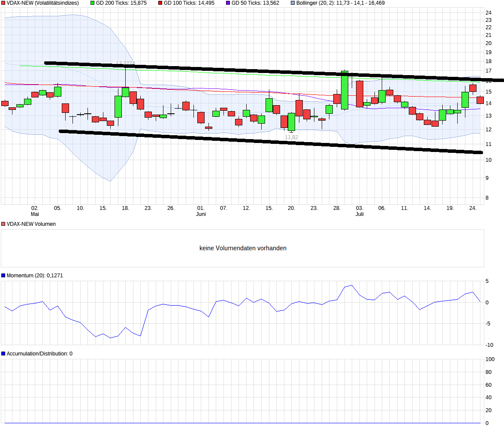The width and height of the screenshot is (504, 428).
Task: Click the red GD 100 legend swatch
Action: pos(160,3)
